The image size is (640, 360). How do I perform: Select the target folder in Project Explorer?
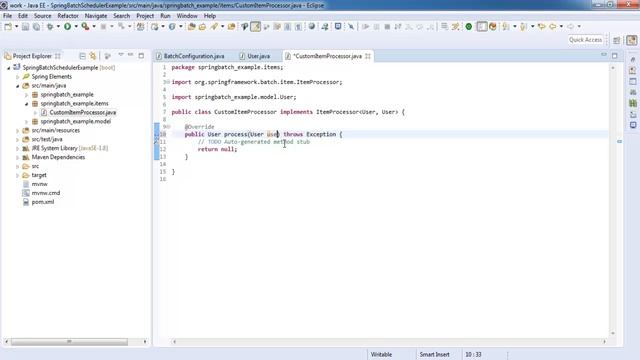[x=39, y=175]
